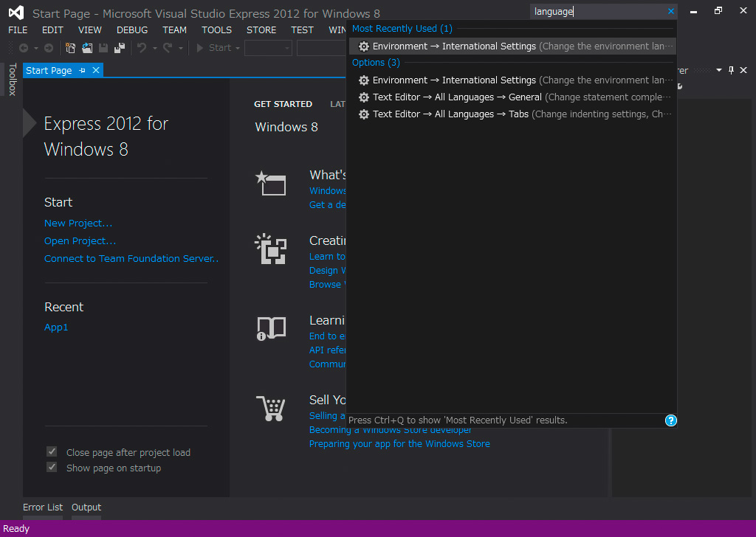This screenshot has width=756, height=537.
Task: Click the New Project toolbar icon
Action: coord(70,48)
